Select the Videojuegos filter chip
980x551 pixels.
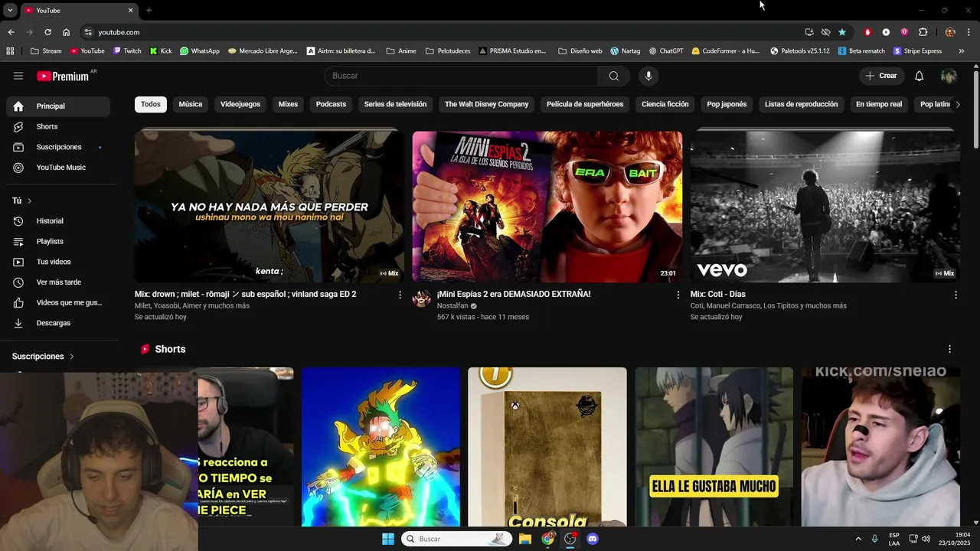click(240, 104)
